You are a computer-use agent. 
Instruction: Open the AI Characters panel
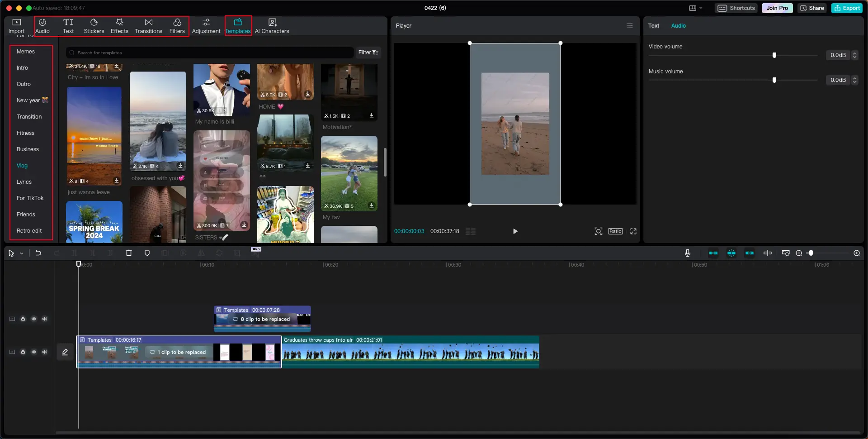272,26
